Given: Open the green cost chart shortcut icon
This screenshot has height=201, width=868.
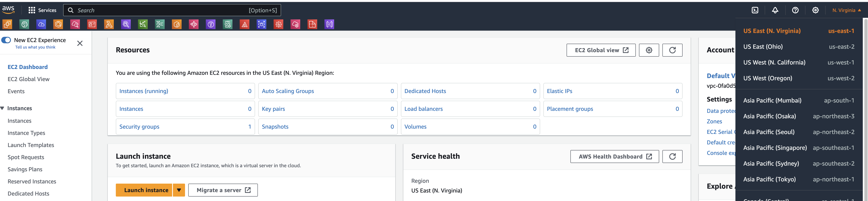Looking at the screenshot, I should [x=143, y=24].
